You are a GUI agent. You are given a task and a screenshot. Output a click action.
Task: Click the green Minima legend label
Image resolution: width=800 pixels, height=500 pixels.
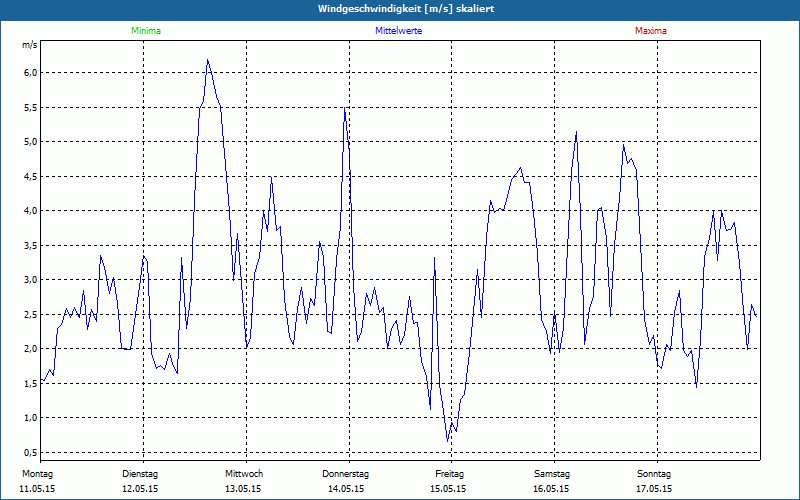tap(146, 31)
